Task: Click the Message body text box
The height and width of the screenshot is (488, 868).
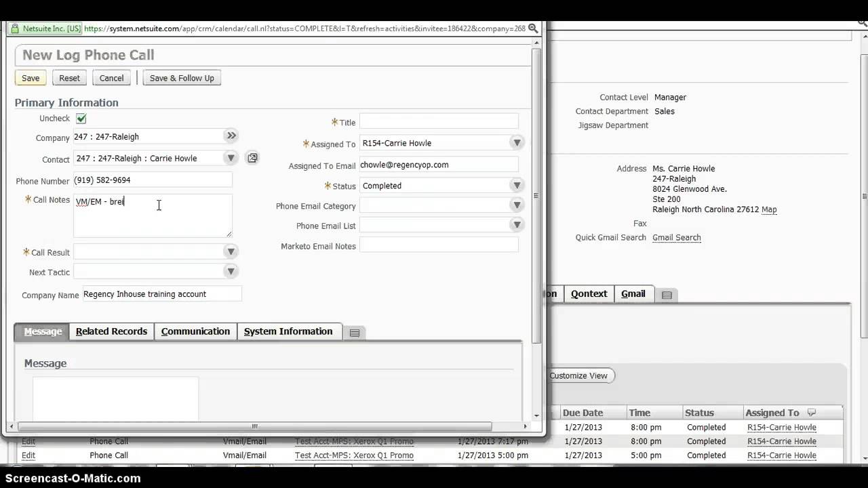Action: pyautogui.click(x=115, y=398)
